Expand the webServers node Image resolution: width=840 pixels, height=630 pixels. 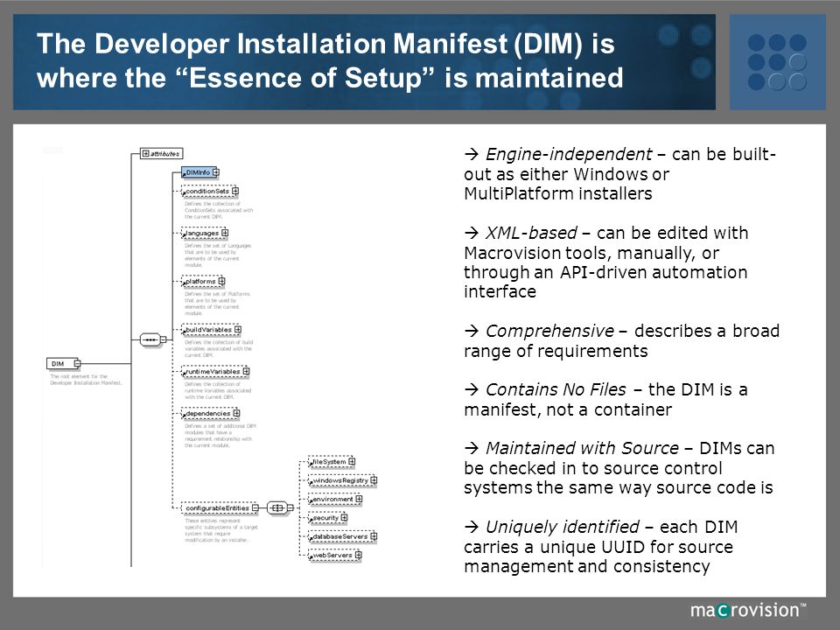point(359,556)
